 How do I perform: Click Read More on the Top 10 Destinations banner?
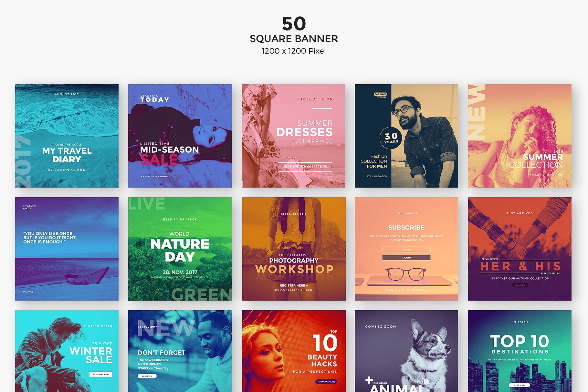[x=520, y=385]
